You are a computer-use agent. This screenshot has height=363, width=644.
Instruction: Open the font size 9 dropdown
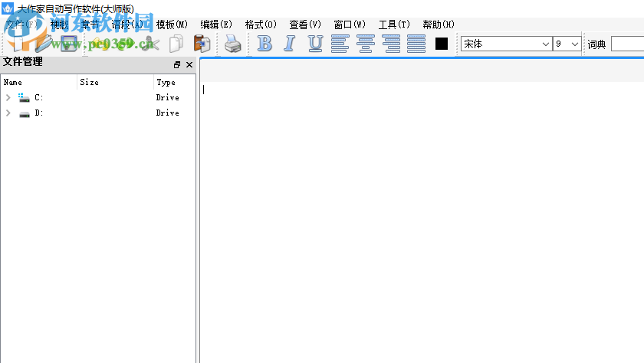point(567,44)
